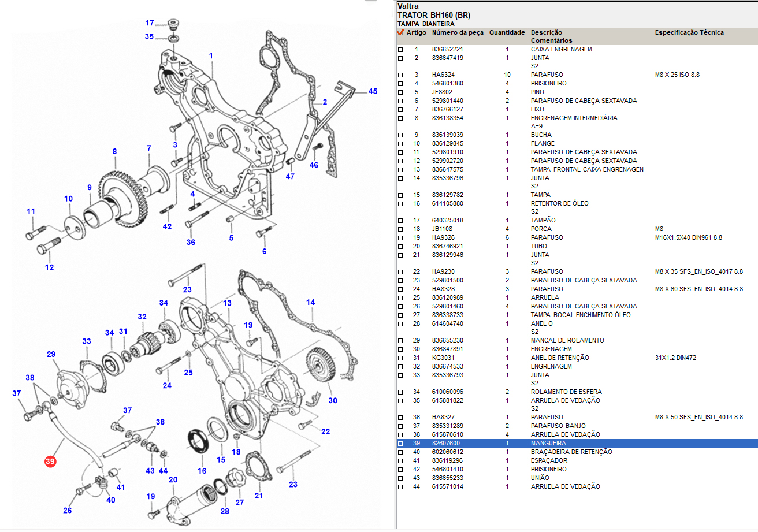758x532 pixels.
Task: Click callout 29 at the bearing housing
Action: coord(51,354)
